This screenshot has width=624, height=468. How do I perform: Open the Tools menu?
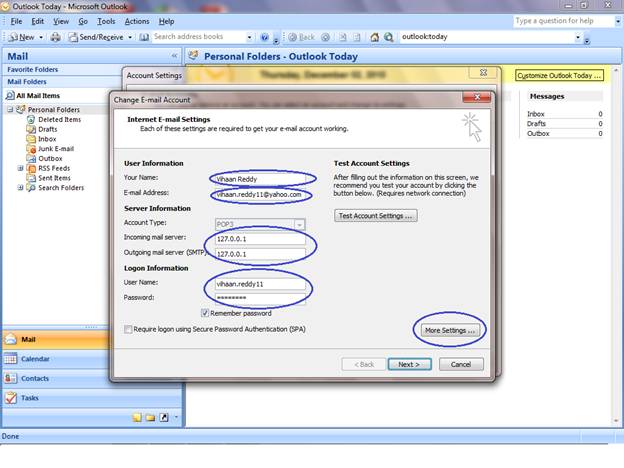(x=106, y=21)
